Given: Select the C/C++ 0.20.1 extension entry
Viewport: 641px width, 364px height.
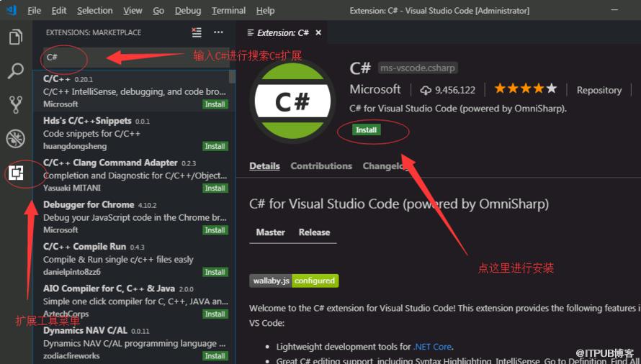Looking at the screenshot, I should pos(135,91).
